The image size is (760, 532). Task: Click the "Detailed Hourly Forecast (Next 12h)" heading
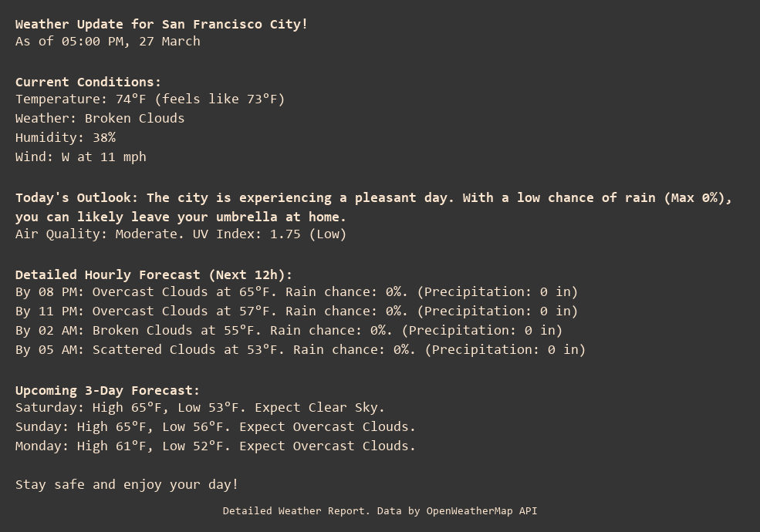(154, 274)
